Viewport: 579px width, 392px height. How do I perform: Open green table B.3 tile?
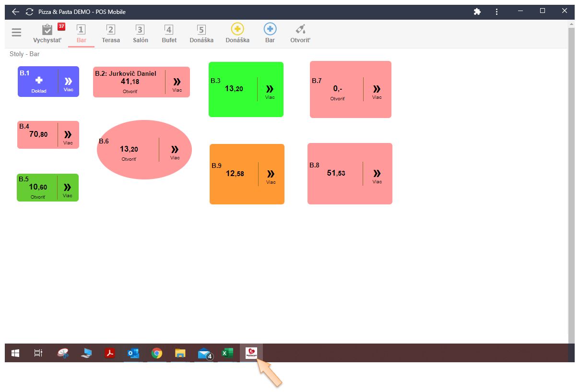pyautogui.click(x=233, y=89)
